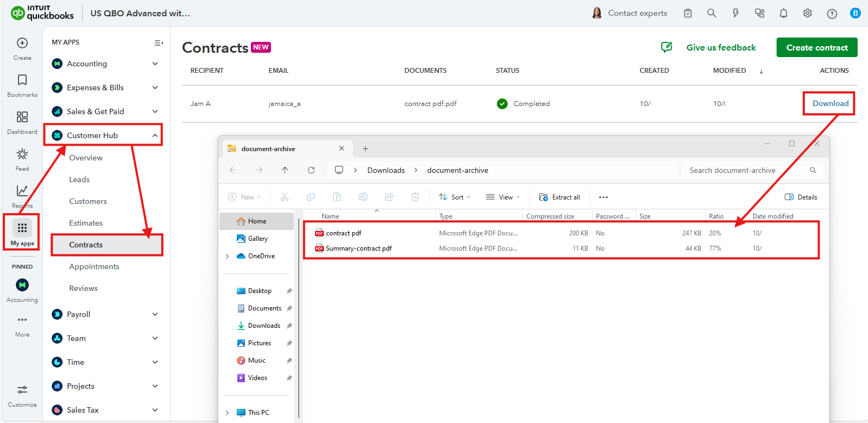Click the Create contract button
Screen dimensions: 868x423
point(816,48)
